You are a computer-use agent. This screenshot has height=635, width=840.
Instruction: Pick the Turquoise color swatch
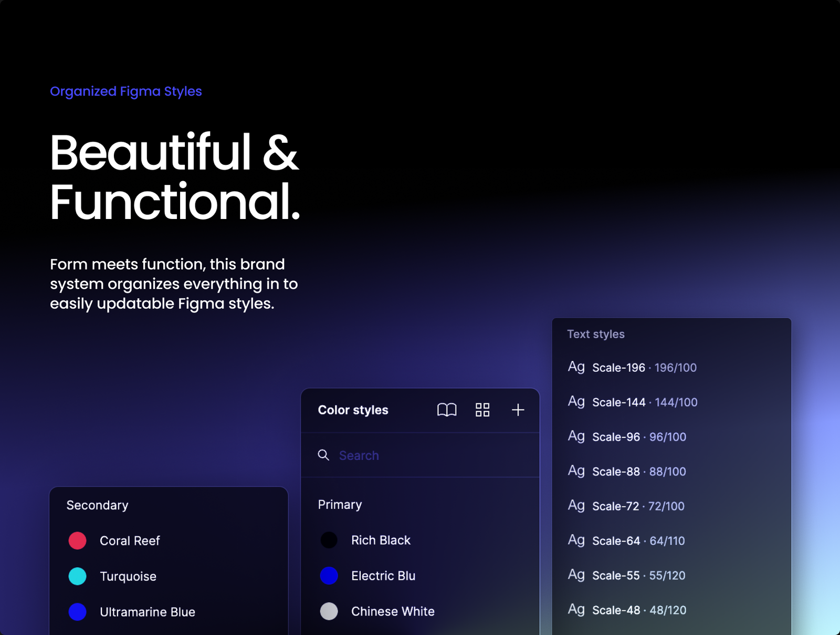[x=78, y=576]
